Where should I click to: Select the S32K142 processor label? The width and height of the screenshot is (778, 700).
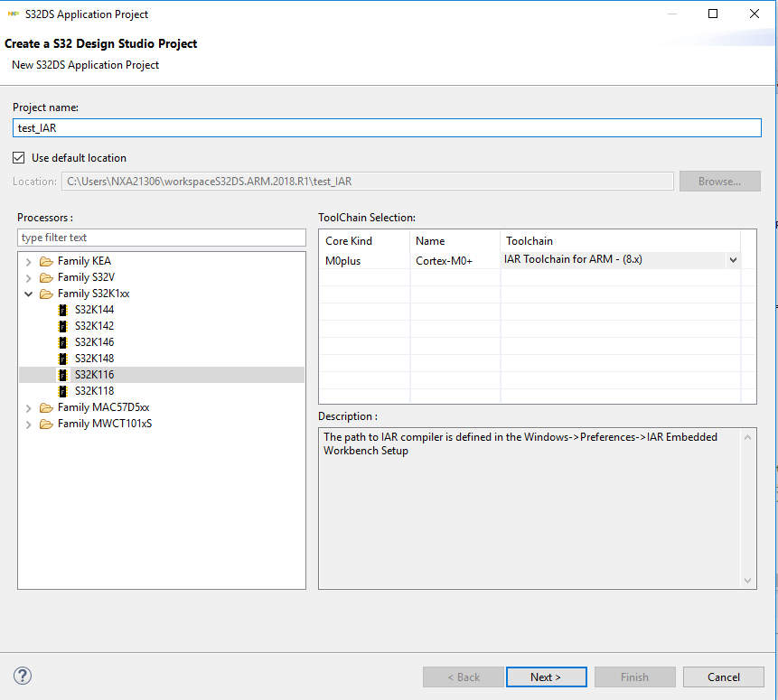[x=94, y=326]
